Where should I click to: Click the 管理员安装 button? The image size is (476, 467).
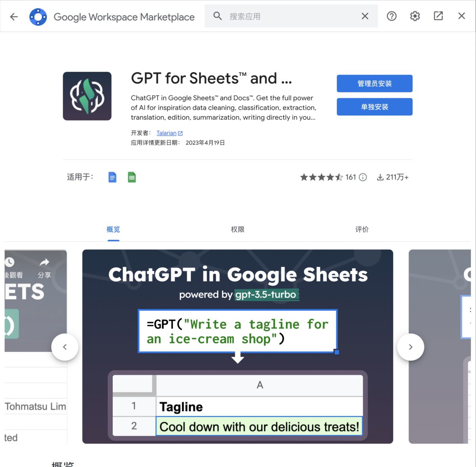click(374, 84)
